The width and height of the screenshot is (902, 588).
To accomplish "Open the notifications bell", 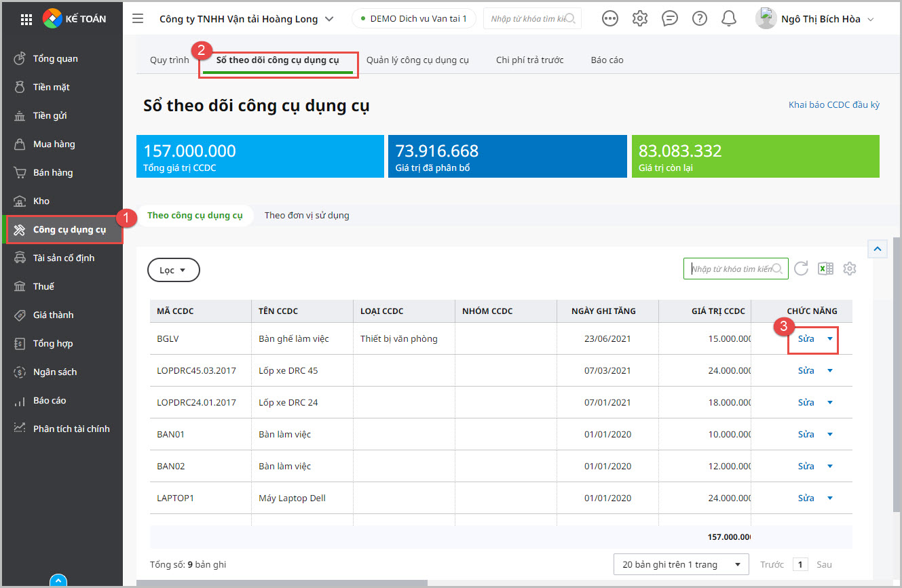I will tap(729, 19).
